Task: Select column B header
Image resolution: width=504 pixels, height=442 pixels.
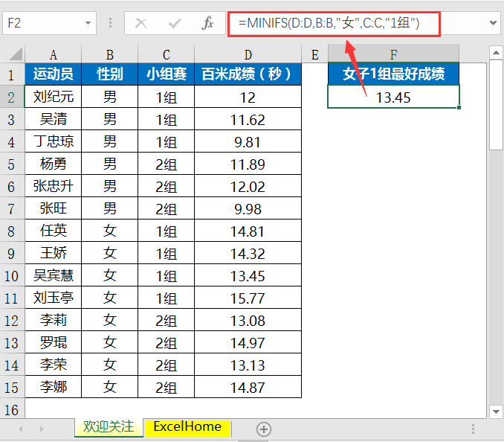Action: point(109,54)
